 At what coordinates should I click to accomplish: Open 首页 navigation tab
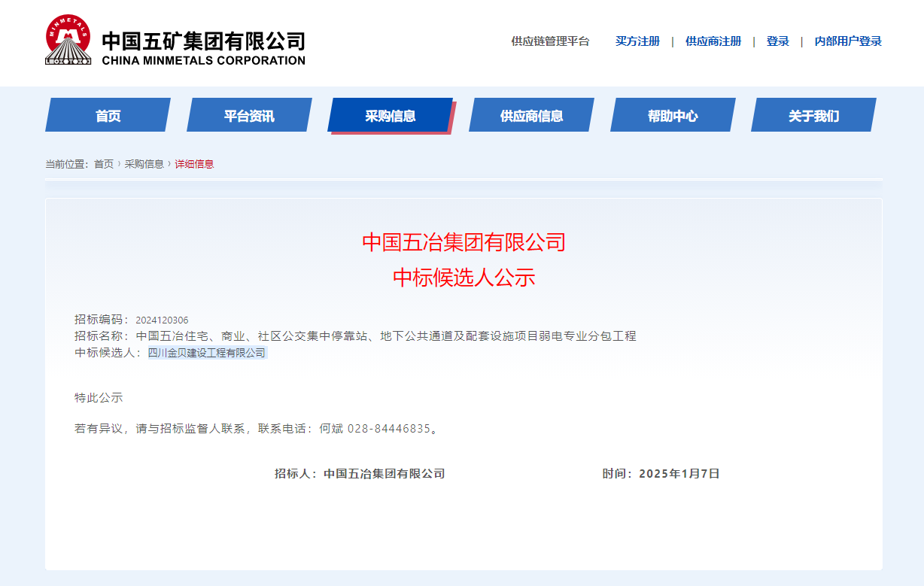click(108, 115)
